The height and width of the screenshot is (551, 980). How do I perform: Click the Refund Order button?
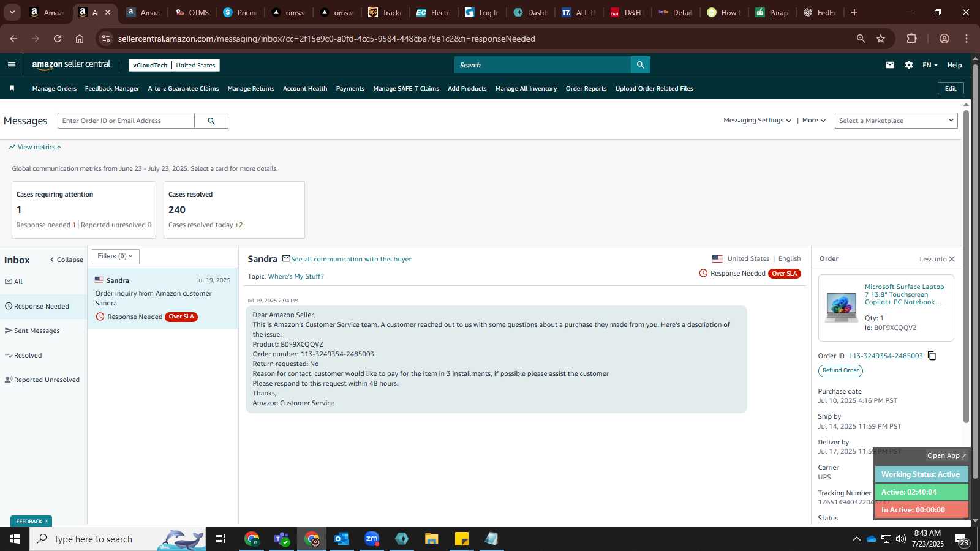click(840, 370)
